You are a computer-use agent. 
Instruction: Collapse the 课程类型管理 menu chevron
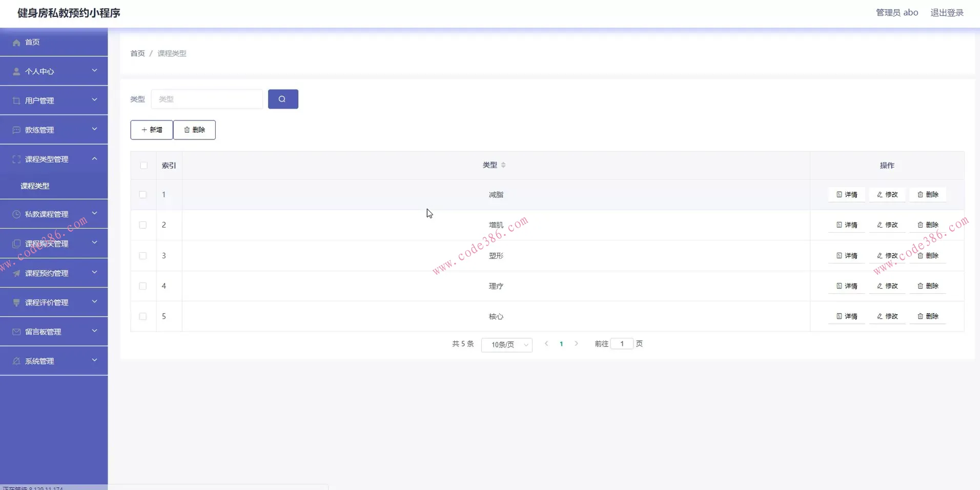pos(94,159)
